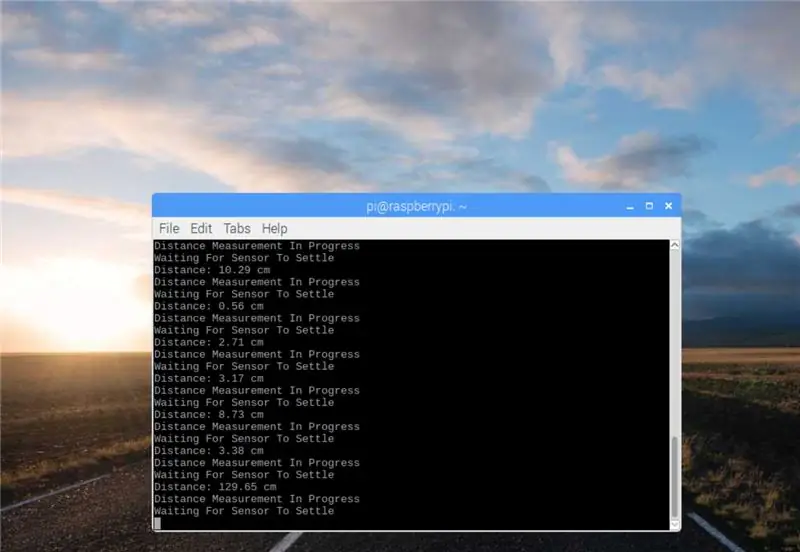Open the File menu
Screen dimensions: 800x552
[169, 229]
